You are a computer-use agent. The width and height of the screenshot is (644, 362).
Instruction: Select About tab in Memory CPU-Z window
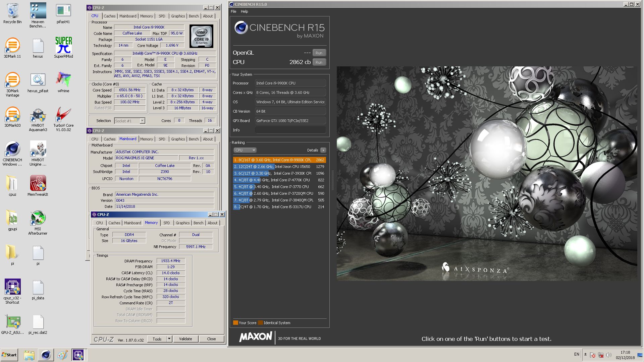point(212,223)
